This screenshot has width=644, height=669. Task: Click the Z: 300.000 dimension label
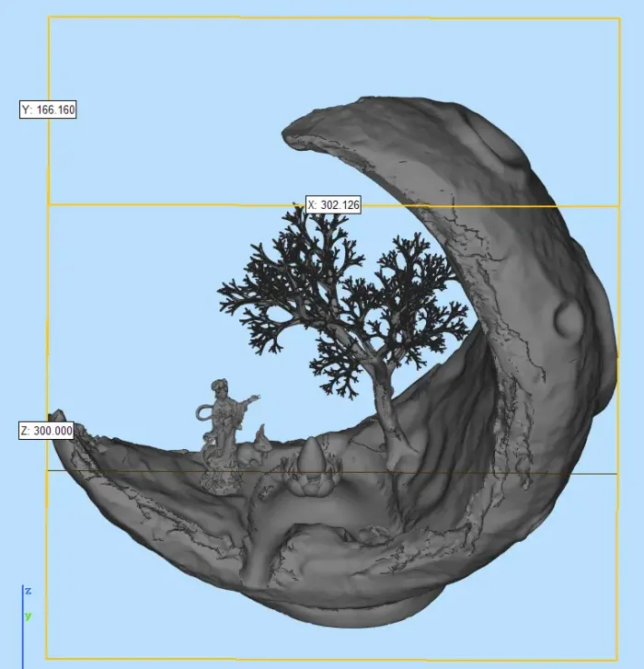(47, 431)
